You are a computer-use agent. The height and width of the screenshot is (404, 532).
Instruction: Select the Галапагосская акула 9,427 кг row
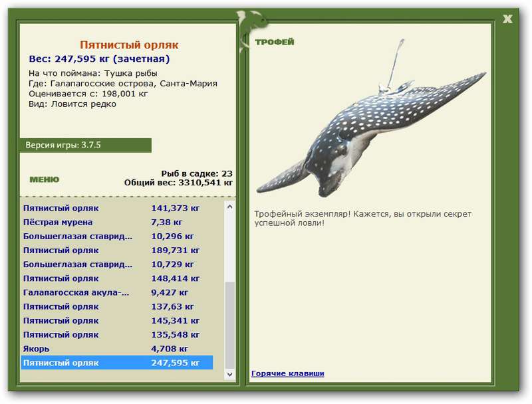coord(117,292)
